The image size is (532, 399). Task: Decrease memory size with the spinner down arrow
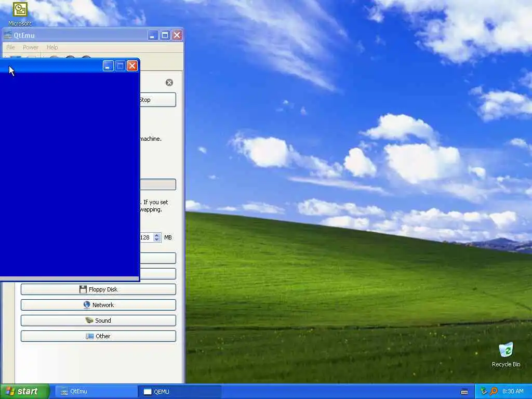click(157, 240)
